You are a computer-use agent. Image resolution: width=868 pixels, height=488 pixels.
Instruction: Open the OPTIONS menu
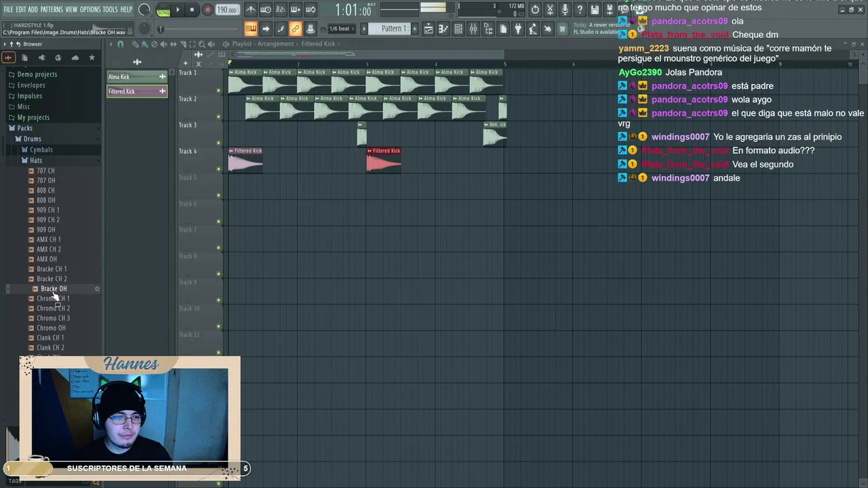90,9
